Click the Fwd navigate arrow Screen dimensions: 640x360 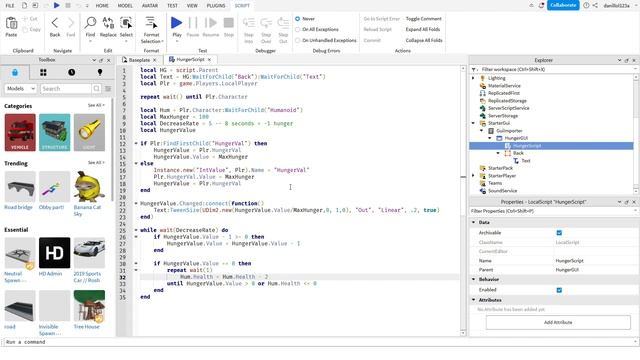(x=71, y=23)
